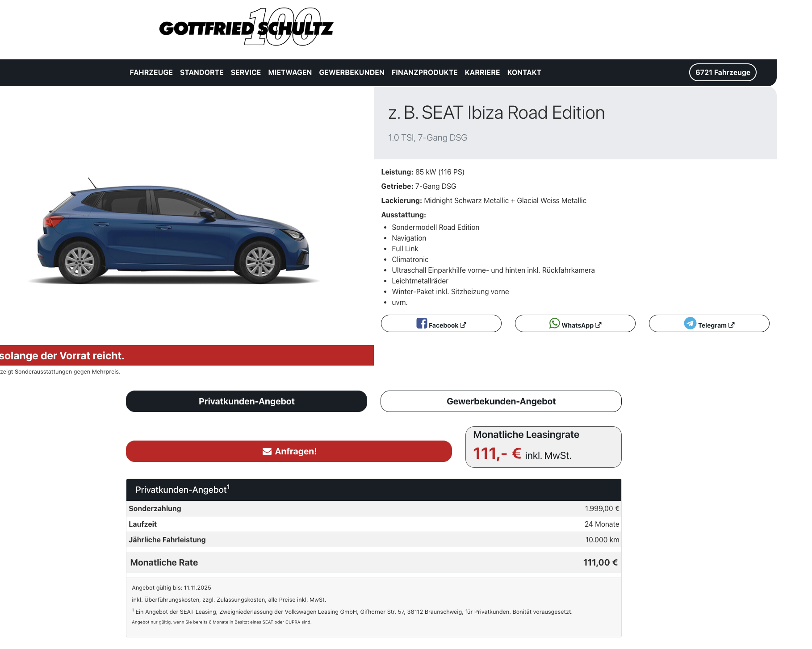
Task: Switch to Gewerbekunden-Angebot tab
Action: point(501,401)
